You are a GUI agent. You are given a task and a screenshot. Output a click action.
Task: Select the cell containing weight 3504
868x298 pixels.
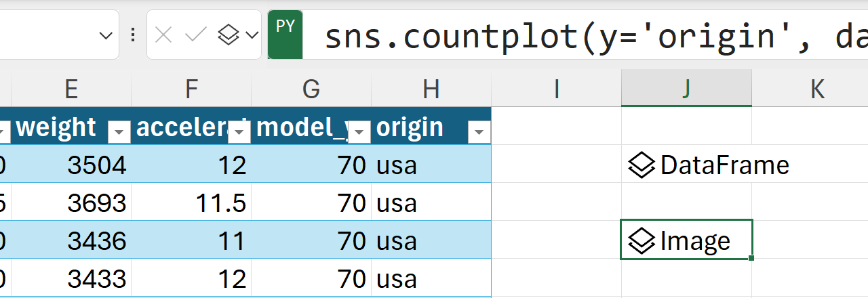point(71,165)
